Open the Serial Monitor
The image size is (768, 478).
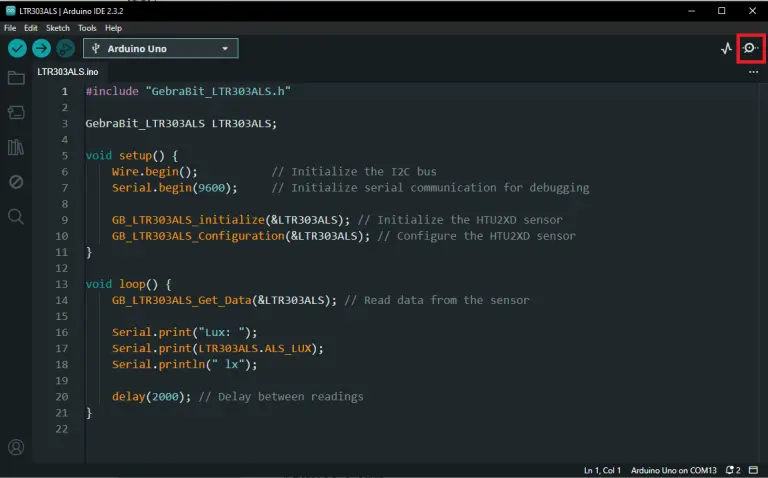[x=750, y=48]
